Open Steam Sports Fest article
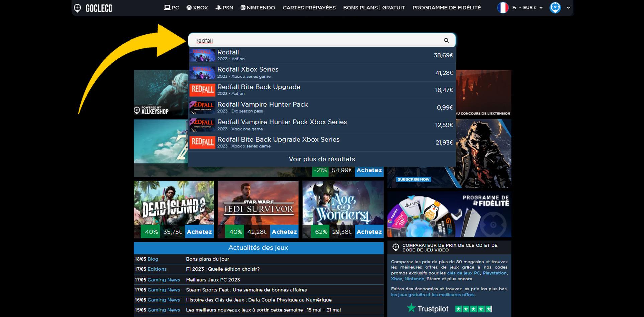The width and height of the screenshot is (644, 317). tap(246, 290)
